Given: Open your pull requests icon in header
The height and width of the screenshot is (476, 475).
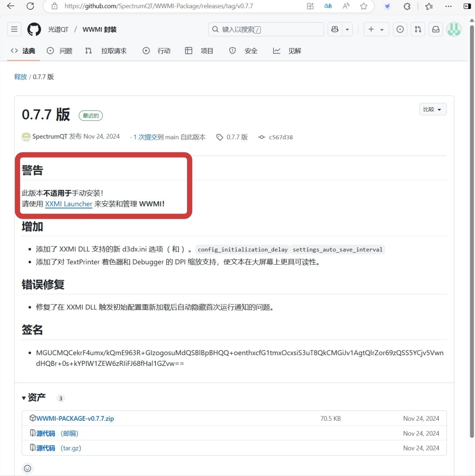Looking at the screenshot, I should pos(418,29).
